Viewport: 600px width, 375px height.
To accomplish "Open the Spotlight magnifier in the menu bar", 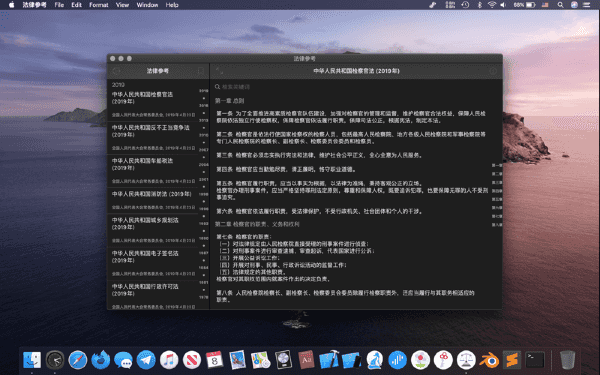I will click(560, 5).
